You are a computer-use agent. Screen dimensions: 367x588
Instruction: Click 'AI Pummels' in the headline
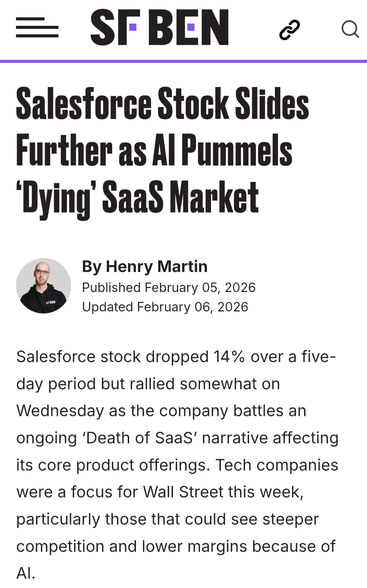(x=222, y=150)
